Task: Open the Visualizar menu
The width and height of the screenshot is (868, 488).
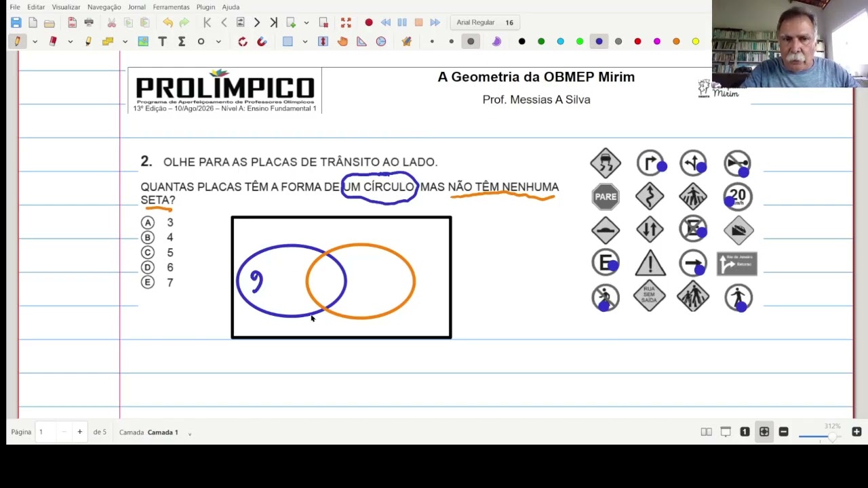Action: pyautogui.click(x=66, y=7)
